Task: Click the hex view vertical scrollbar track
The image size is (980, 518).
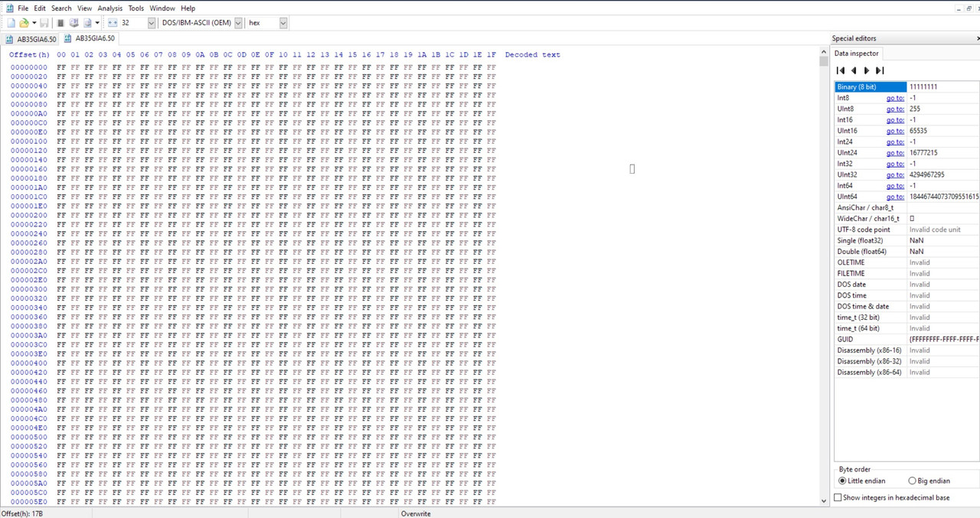Action: pyautogui.click(x=824, y=283)
